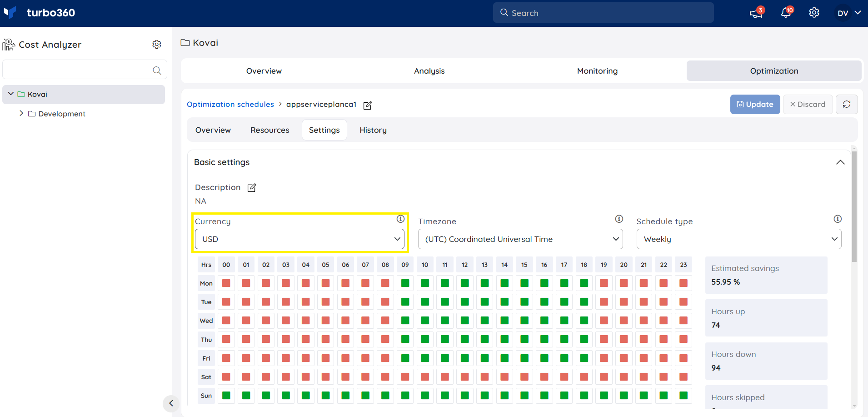Open the announcements megaphone icon
The image size is (868, 417).
[756, 13]
